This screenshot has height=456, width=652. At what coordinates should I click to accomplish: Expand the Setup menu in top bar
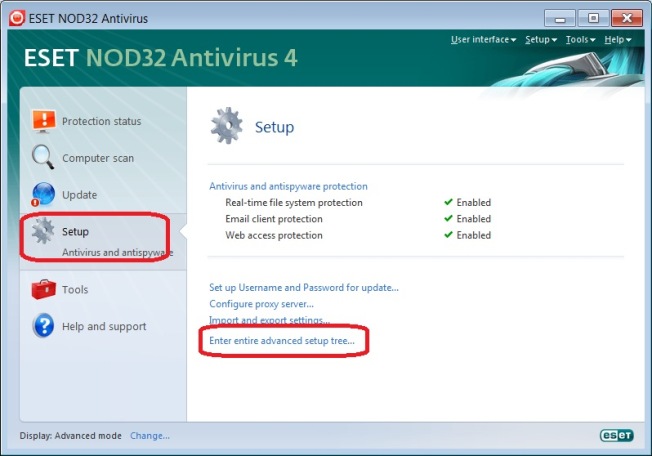point(541,39)
